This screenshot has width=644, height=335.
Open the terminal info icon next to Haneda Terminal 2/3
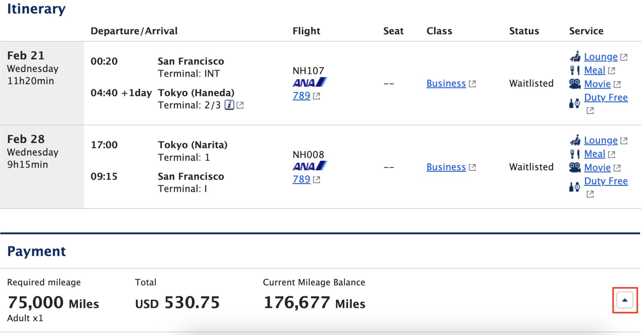(229, 105)
